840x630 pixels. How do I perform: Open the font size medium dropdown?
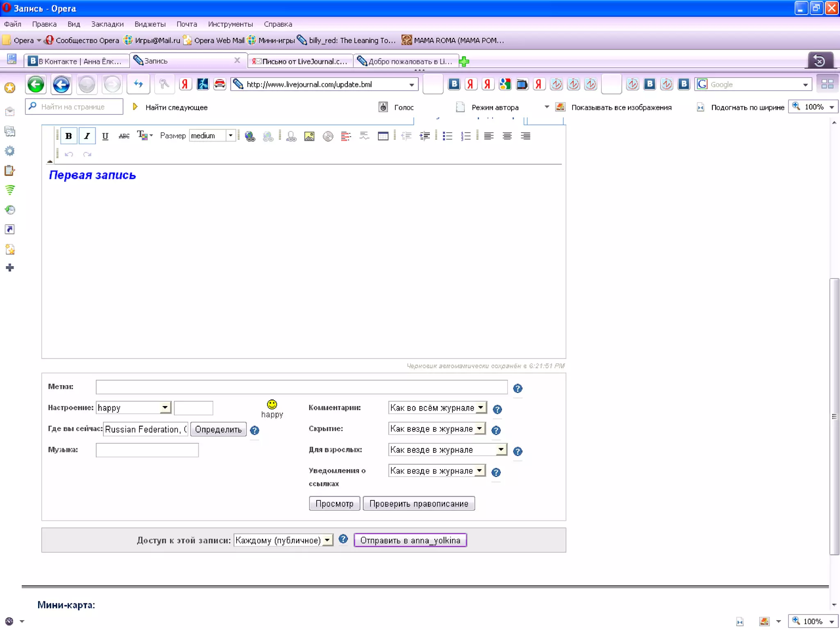point(231,136)
